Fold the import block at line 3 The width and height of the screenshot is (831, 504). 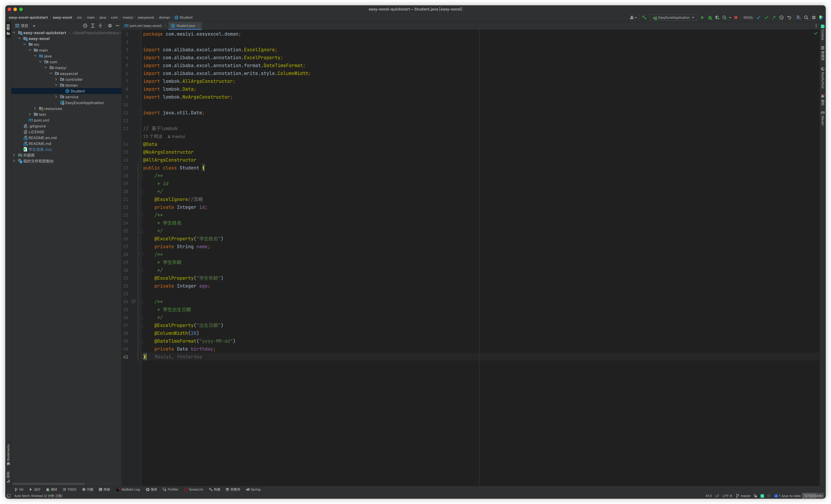[x=141, y=50]
